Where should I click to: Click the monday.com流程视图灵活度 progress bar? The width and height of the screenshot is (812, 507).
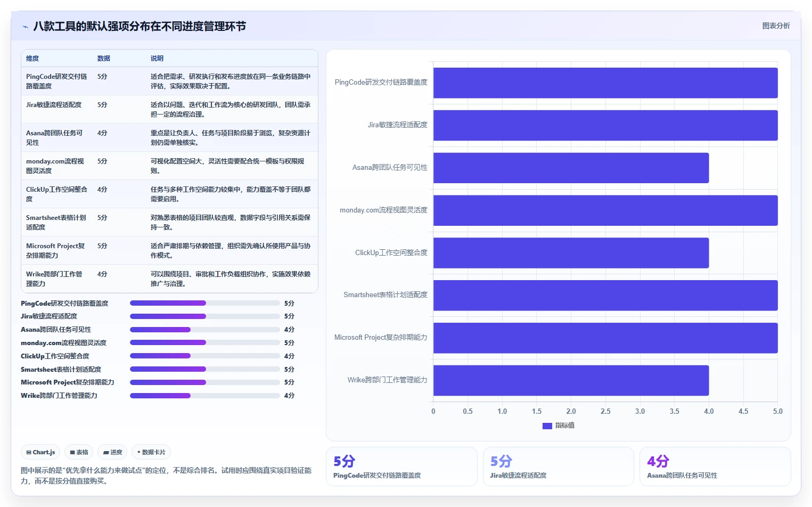tap(205, 342)
